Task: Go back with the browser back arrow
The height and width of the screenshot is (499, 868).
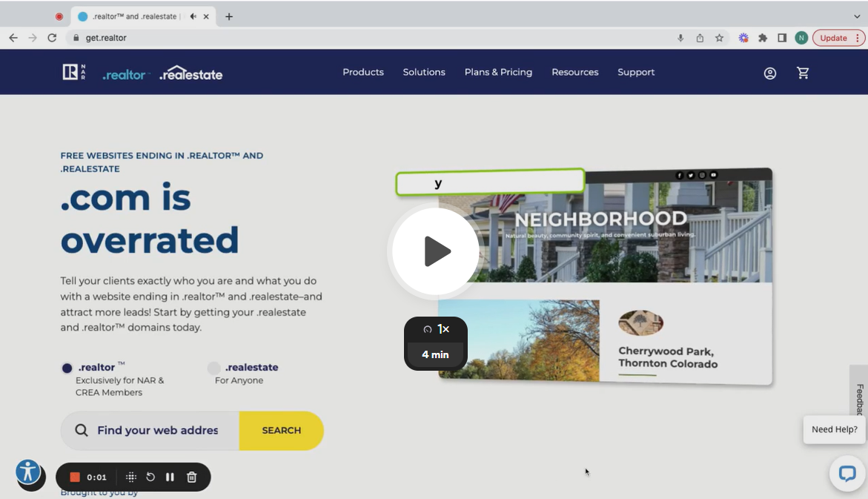Action: pos(13,38)
